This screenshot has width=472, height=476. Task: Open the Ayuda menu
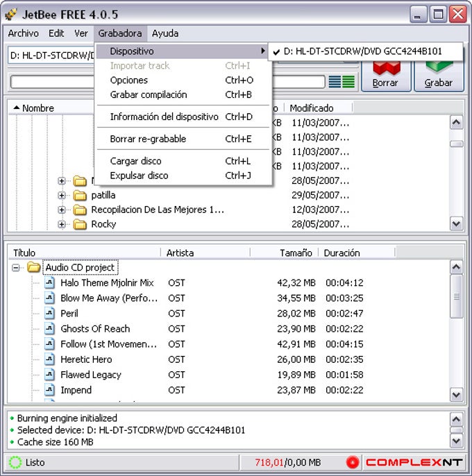click(165, 33)
